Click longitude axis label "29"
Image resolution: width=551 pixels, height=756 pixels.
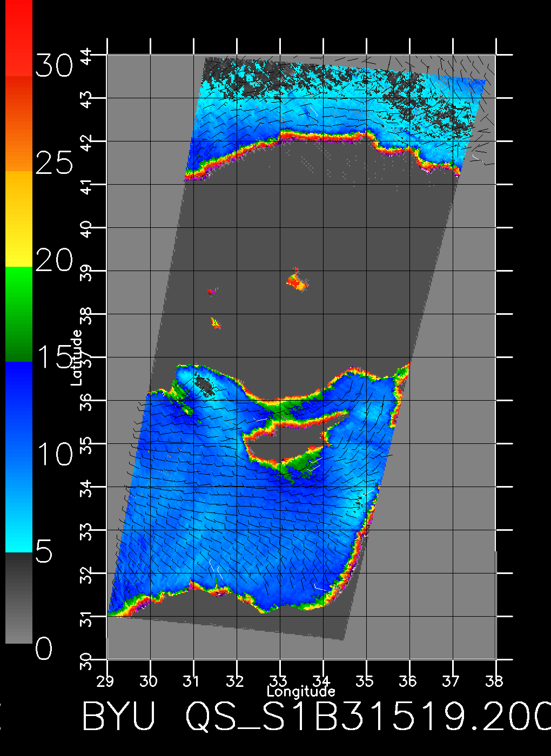(x=106, y=681)
